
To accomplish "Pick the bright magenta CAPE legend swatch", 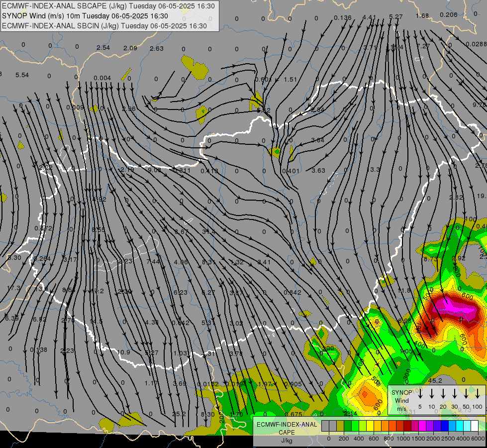I will (x=422, y=426).
